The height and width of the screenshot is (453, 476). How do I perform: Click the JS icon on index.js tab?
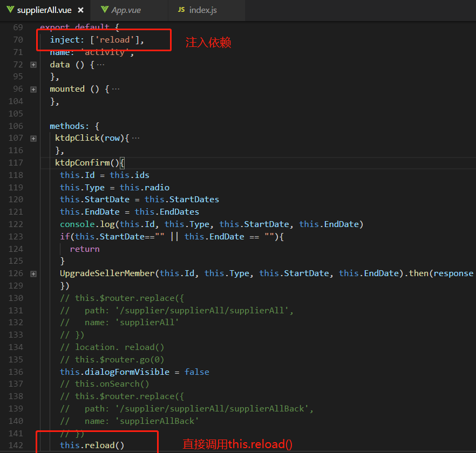[181, 10]
